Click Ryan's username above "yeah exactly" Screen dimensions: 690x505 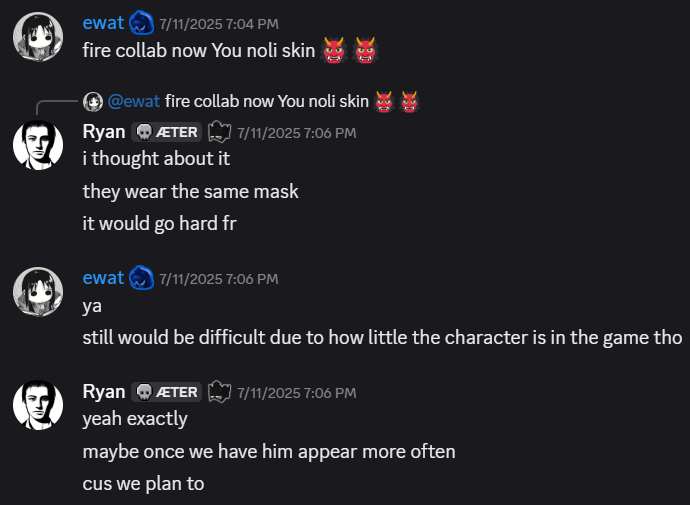click(104, 392)
